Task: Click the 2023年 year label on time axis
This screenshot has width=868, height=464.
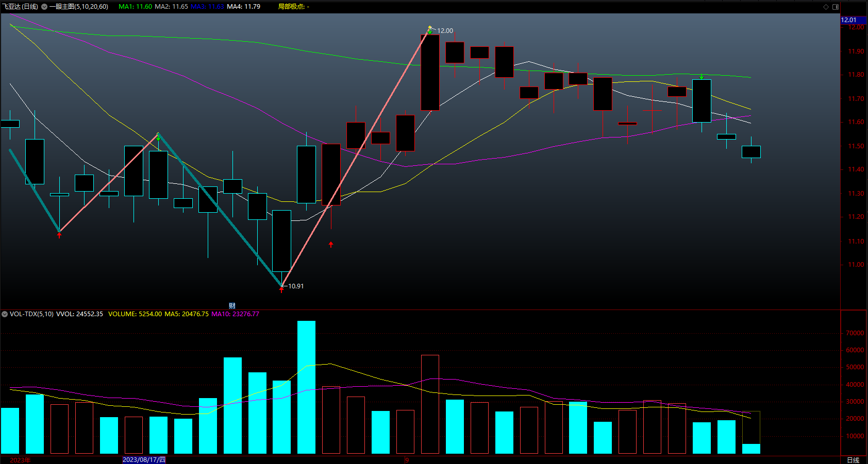Action: click(20, 460)
